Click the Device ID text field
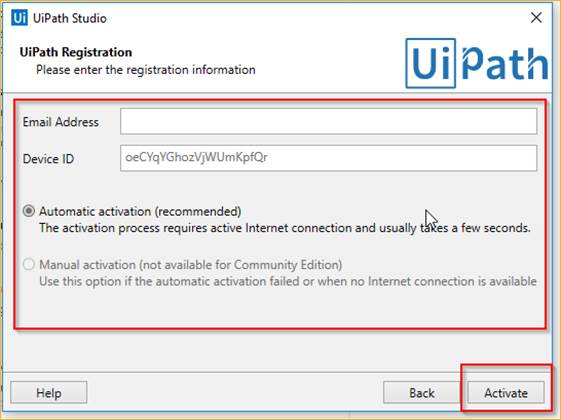The width and height of the screenshot is (561, 420). [328, 158]
